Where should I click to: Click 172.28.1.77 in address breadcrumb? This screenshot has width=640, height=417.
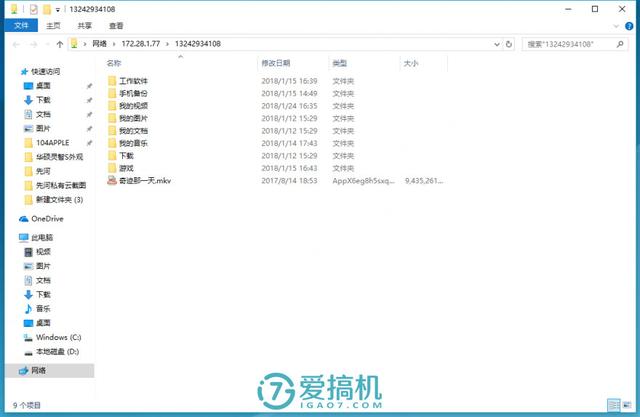141,44
